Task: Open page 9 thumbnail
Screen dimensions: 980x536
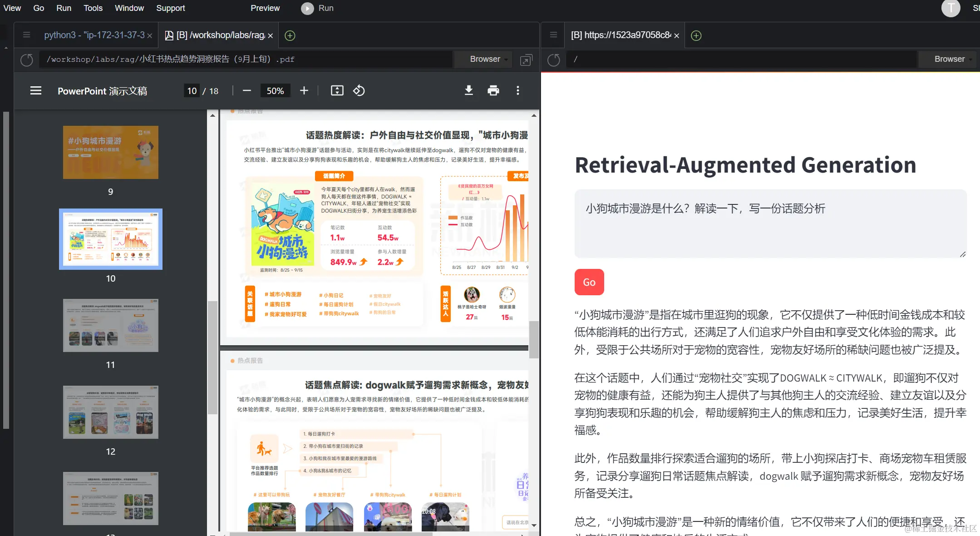Action: click(x=111, y=152)
